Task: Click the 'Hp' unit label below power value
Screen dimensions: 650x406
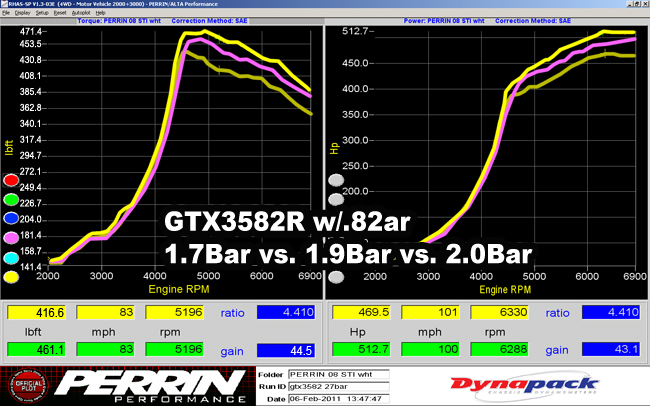Action: (x=357, y=332)
